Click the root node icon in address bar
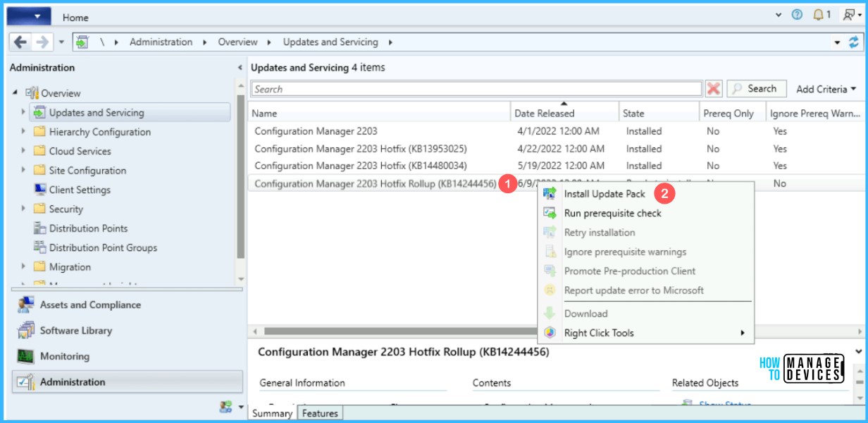This screenshot has height=423, width=868. 82,42
